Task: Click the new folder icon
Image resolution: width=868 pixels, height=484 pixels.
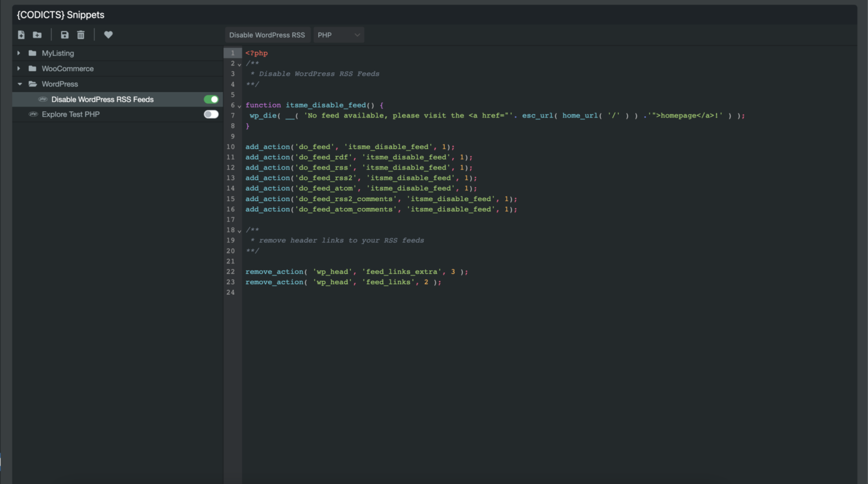Action: (x=37, y=35)
